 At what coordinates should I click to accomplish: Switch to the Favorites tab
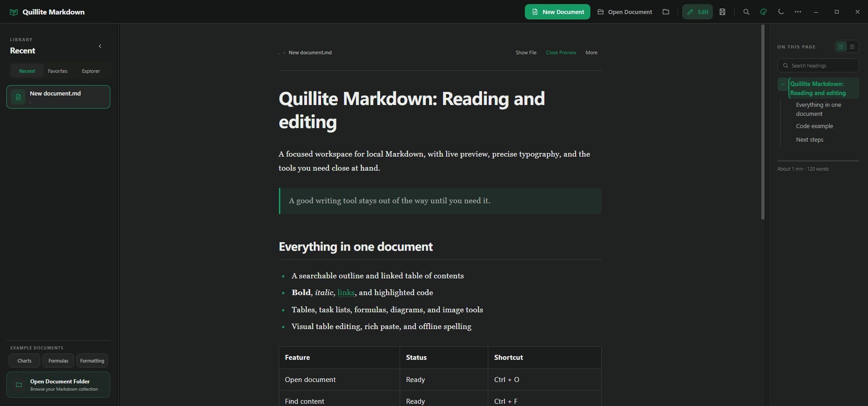point(57,71)
